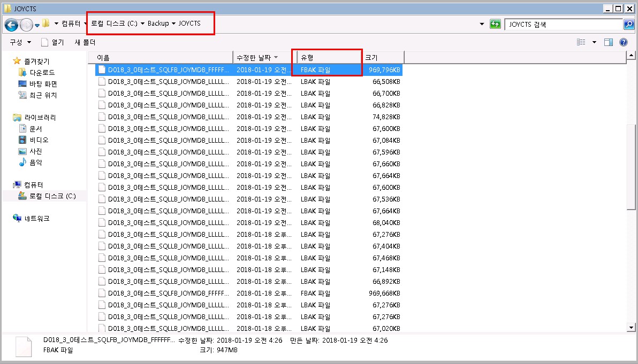Click inside the JOYCTS 검색 search field
This screenshot has width=638, height=364.
[563, 25]
